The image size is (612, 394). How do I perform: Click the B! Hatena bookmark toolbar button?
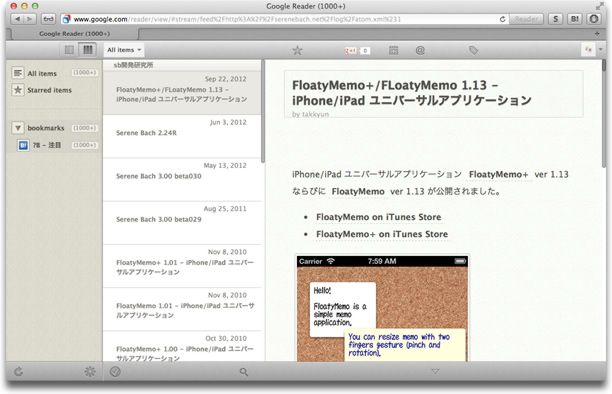pos(575,19)
